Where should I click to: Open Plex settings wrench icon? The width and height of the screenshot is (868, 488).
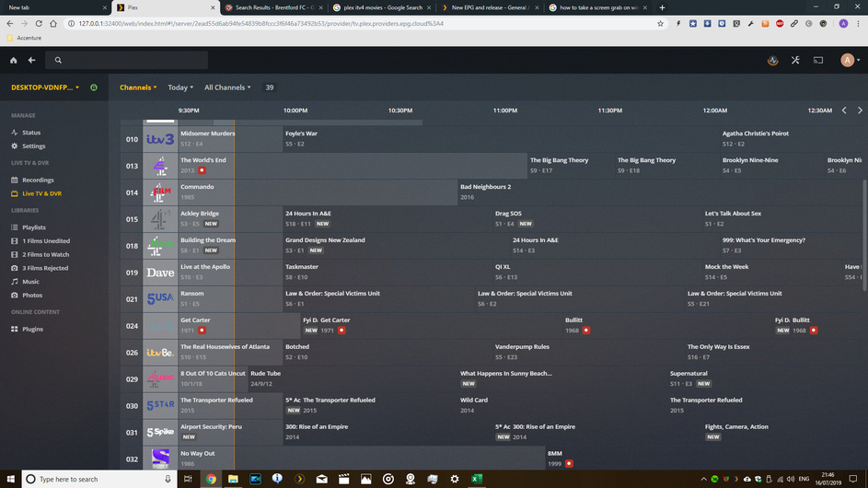click(x=795, y=60)
